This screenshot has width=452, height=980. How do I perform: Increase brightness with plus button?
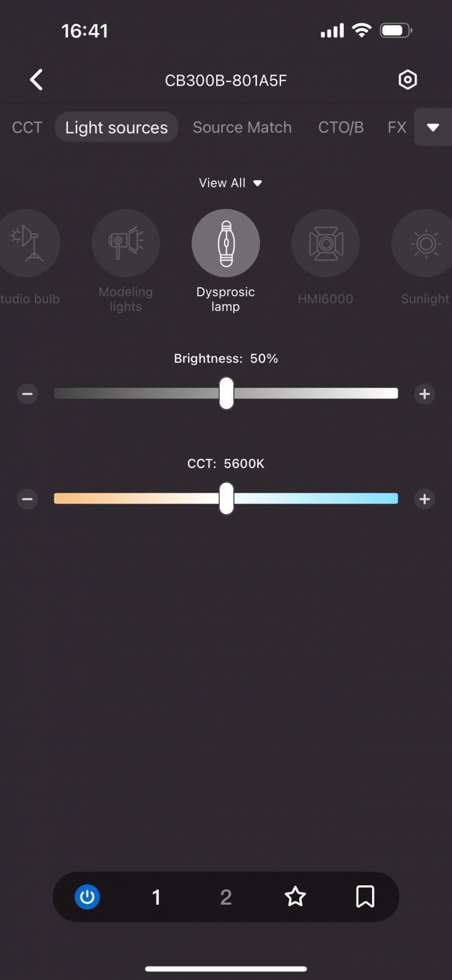(425, 394)
